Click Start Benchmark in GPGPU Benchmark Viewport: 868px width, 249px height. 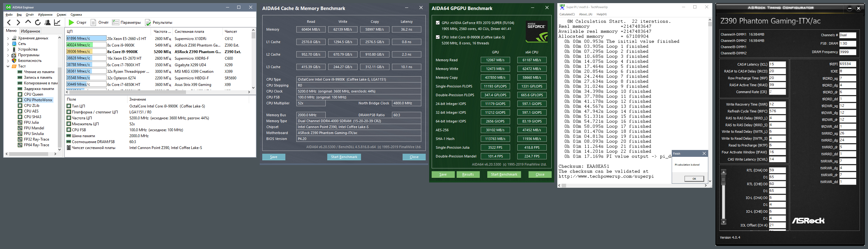click(x=504, y=175)
